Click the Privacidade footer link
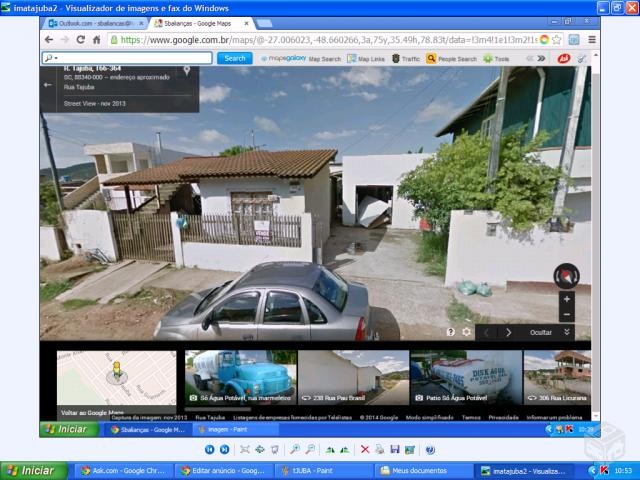640x480 pixels. [503, 417]
